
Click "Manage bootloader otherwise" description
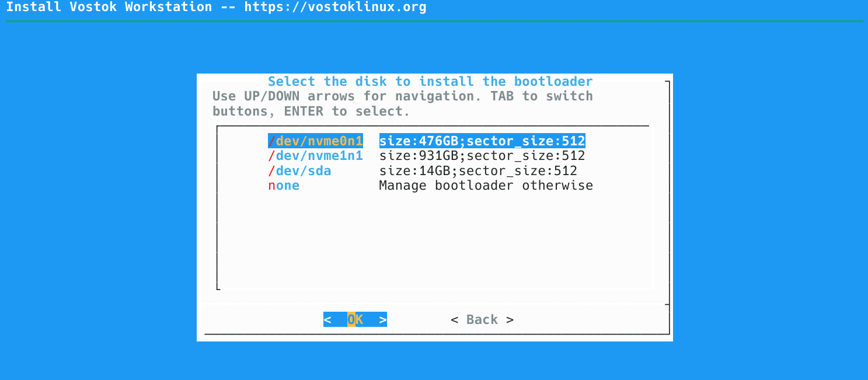click(x=486, y=185)
